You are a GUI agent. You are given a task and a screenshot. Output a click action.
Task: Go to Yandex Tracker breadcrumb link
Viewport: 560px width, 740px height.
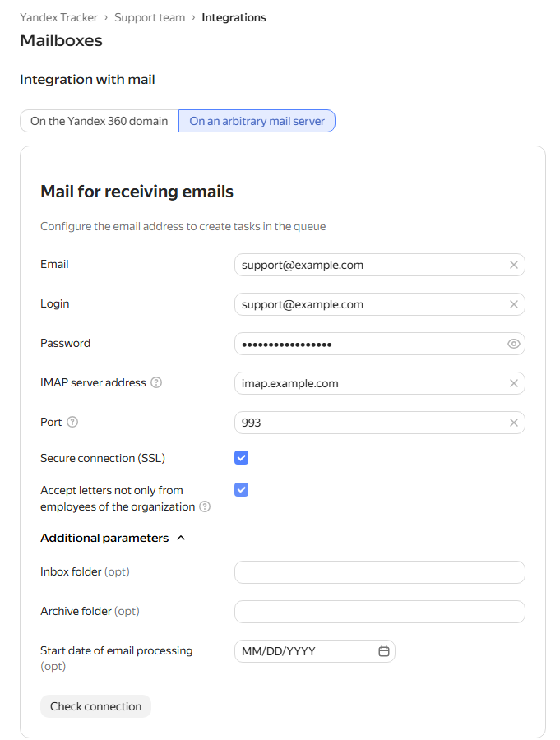(x=58, y=17)
